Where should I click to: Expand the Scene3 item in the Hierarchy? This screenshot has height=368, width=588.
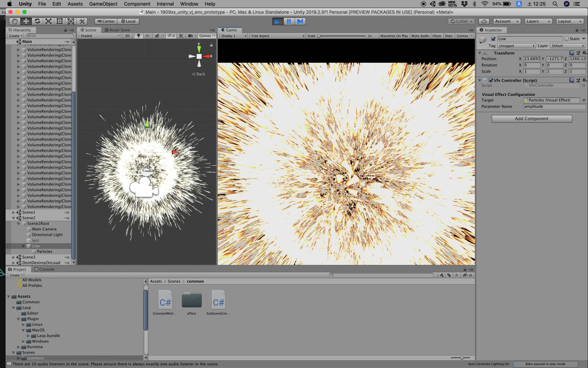click(x=14, y=257)
